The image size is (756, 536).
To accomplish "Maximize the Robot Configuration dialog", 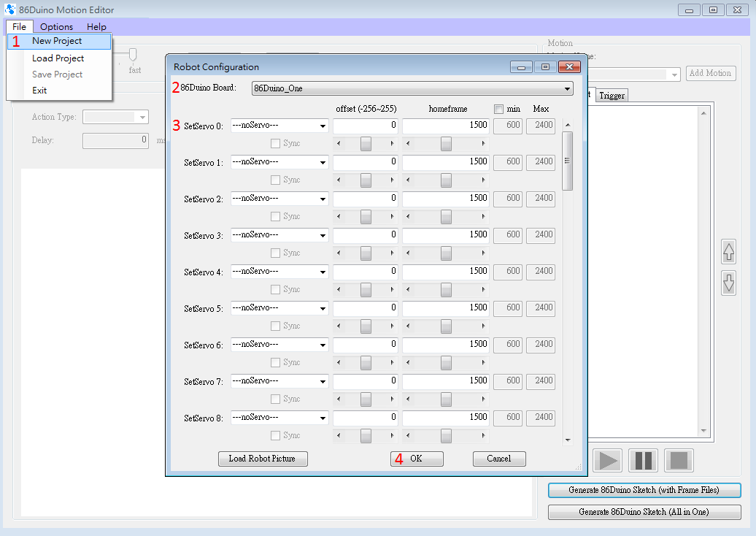I will pyautogui.click(x=545, y=66).
